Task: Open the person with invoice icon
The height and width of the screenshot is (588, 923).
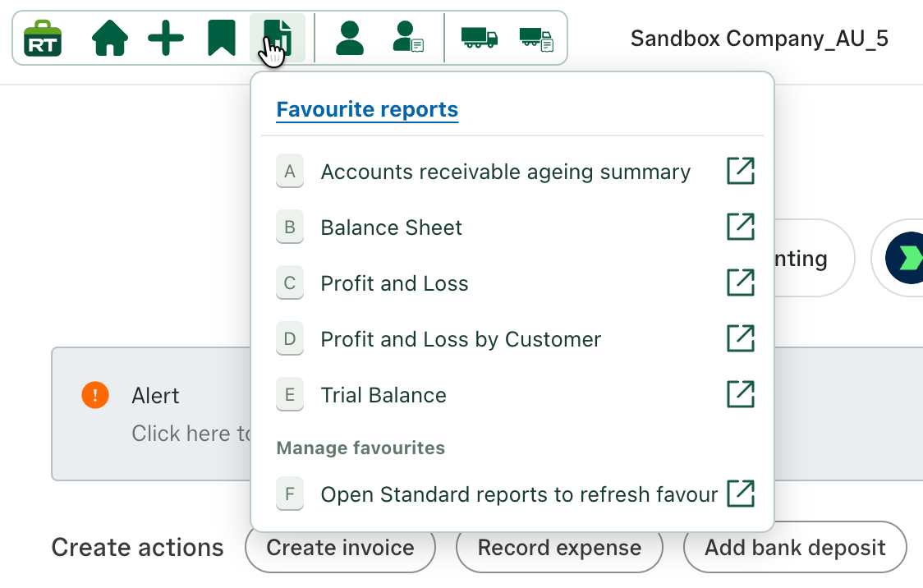Action: pos(408,39)
